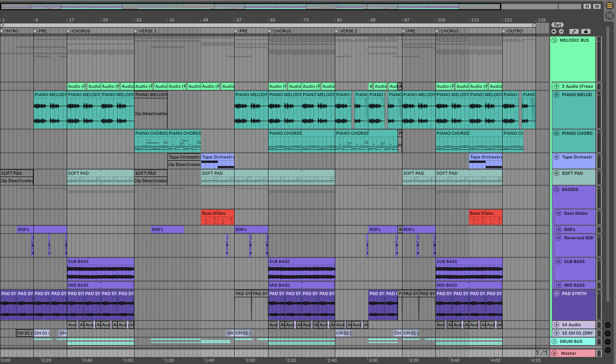Image resolution: width=616 pixels, height=364 pixels.
Task: Click Optimize Arrangement Width W button
Action: [597, 6]
